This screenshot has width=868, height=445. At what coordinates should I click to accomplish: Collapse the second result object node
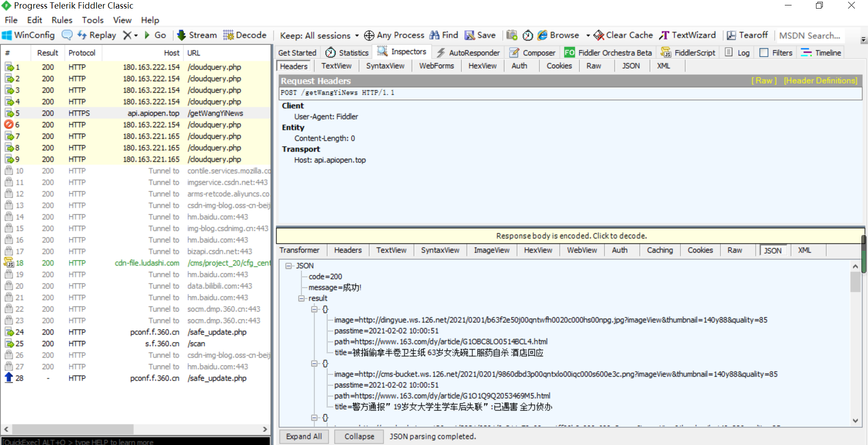click(314, 364)
